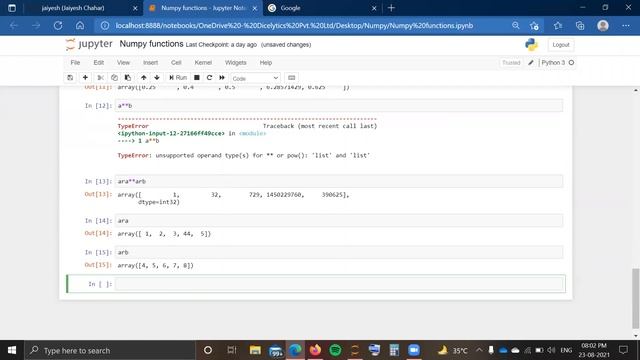Restart the kernel icon

click(209, 78)
